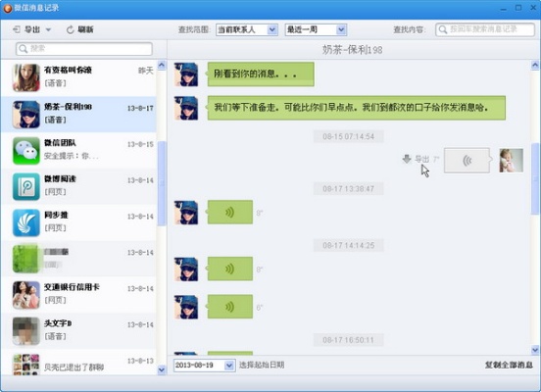Play first voice message under 08-17 14:14:25
Screen dimensions: 541x392
pyautogui.click(x=230, y=269)
